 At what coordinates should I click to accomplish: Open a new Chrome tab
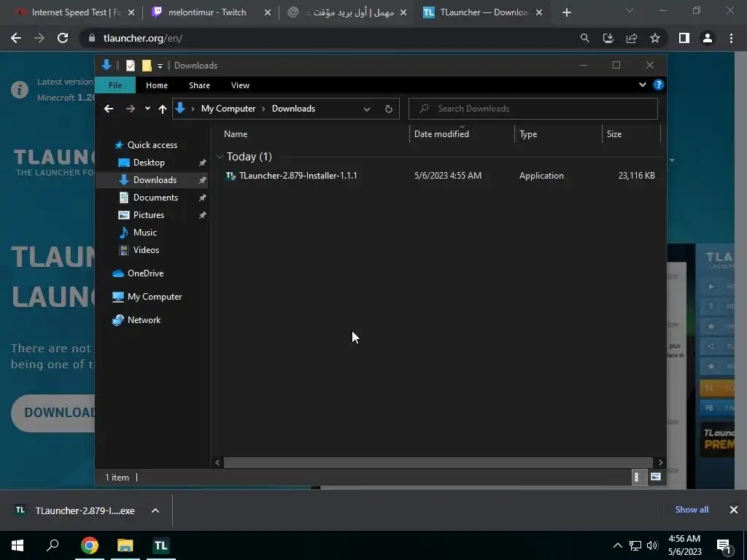pyautogui.click(x=566, y=13)
